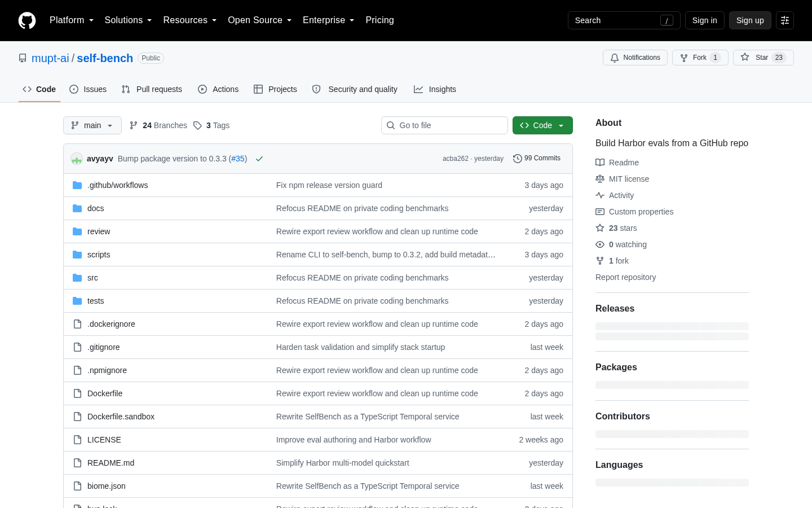View the 24 Branches link
Image resolution: width=812 pixels, height=508 pixels.
(x=158, y=125)
